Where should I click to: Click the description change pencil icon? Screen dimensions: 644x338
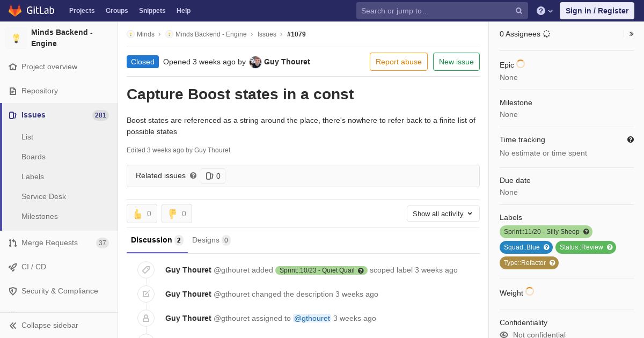click(x=146, y=294)
